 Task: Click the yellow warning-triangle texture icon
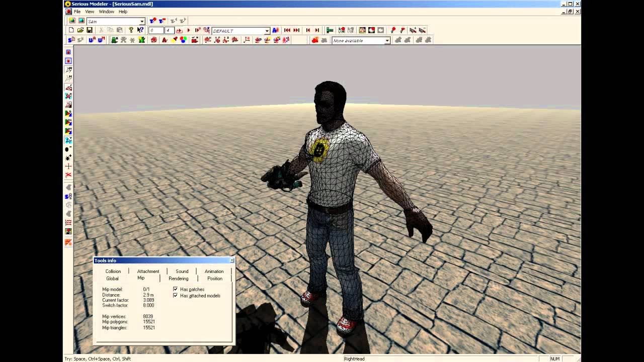tap(362, 30)
